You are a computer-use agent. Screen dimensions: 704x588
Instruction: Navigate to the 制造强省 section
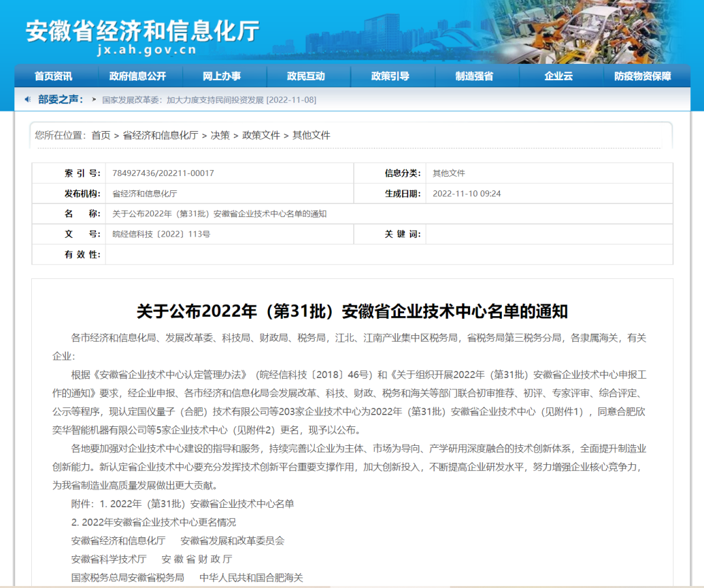474,76
